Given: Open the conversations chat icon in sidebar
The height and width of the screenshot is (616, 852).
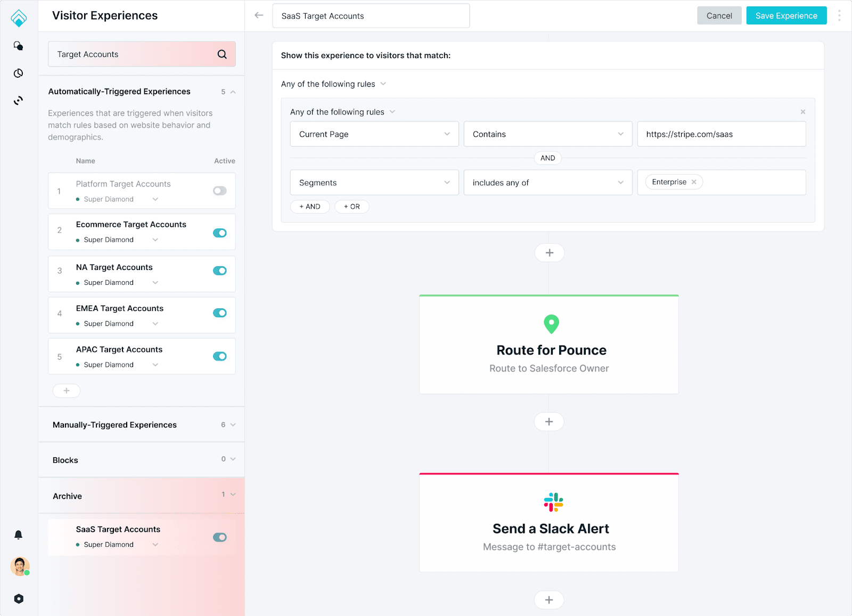Looking at the screenshot, I should 19,46.
